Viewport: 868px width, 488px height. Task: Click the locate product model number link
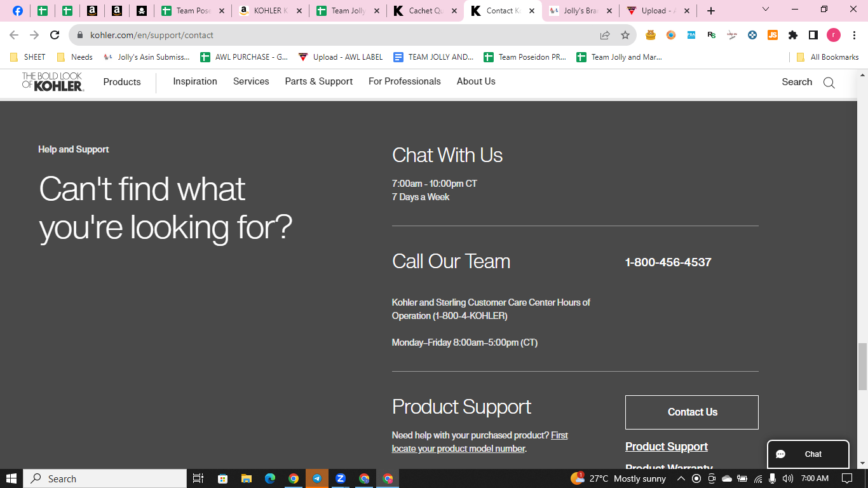(480, 442)
